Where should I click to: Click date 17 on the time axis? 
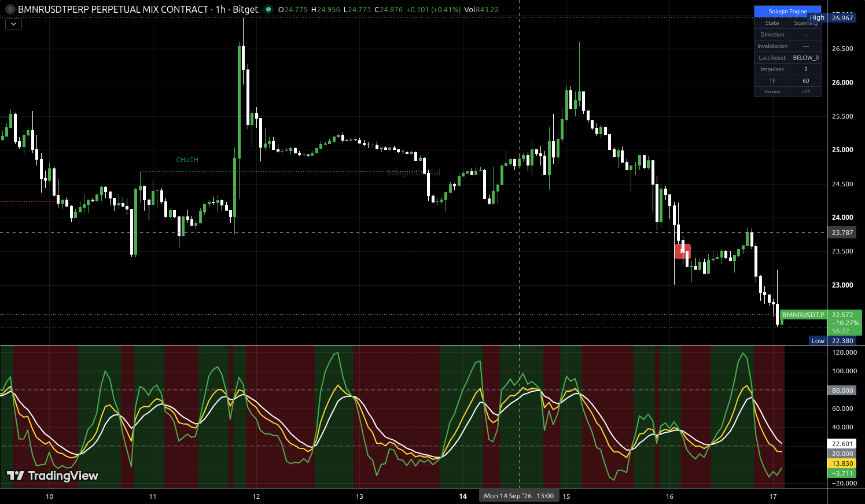[773, 496]
